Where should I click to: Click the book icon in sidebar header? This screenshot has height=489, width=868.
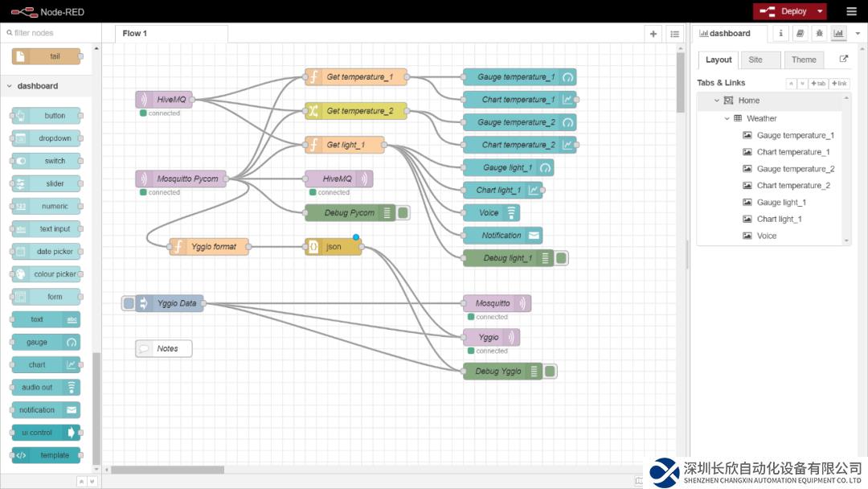800,33
